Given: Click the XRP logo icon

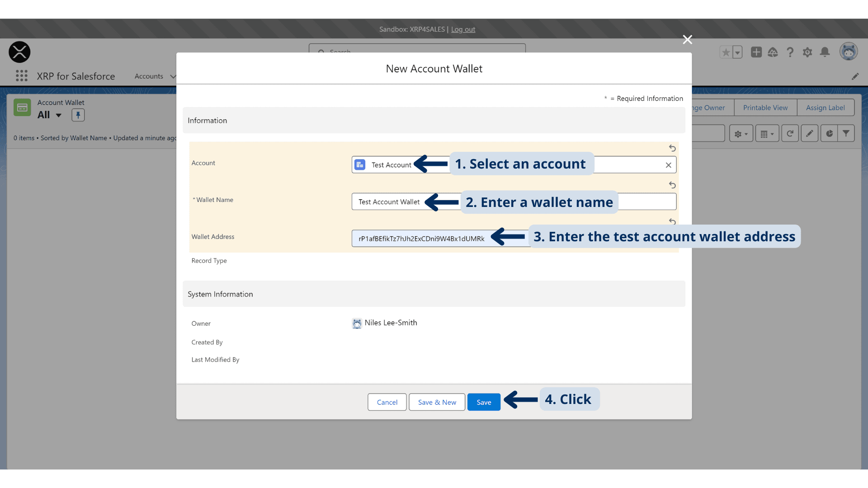Looking at the screenshot, I should (x=19, y=52).
